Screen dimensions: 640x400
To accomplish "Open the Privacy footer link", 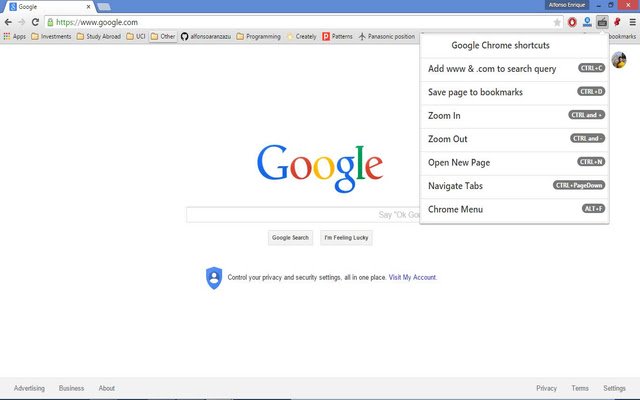I will coord(546,388).
